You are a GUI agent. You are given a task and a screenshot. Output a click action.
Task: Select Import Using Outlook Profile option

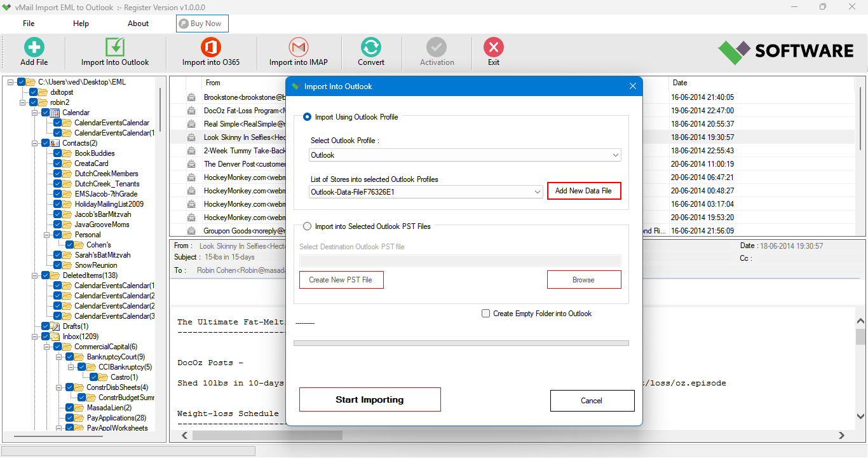point(308,117)
